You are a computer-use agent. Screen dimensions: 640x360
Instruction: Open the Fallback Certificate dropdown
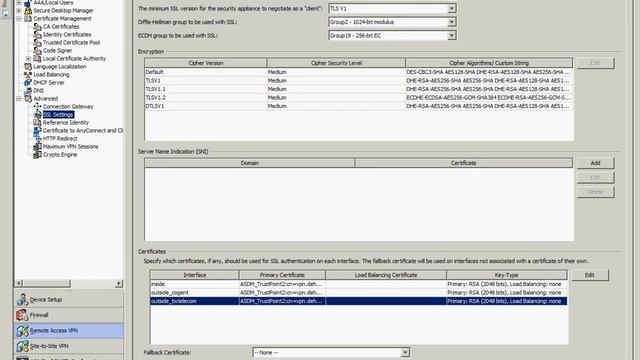coord(405,352)
